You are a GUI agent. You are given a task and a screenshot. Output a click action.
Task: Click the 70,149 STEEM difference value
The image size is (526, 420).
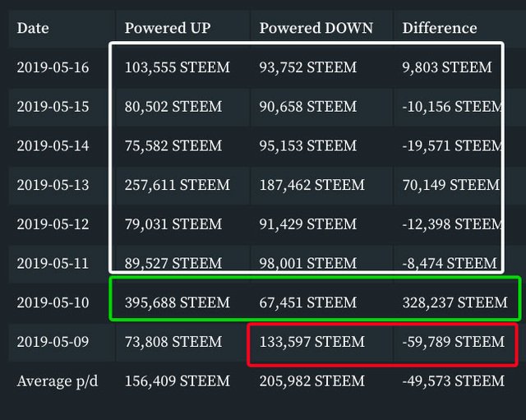click(x=450, y=185)
